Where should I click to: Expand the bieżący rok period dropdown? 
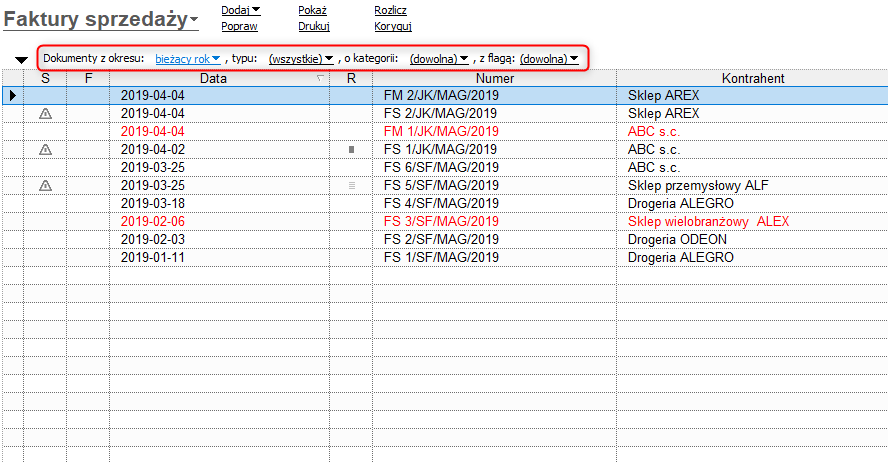pos(187,59)
